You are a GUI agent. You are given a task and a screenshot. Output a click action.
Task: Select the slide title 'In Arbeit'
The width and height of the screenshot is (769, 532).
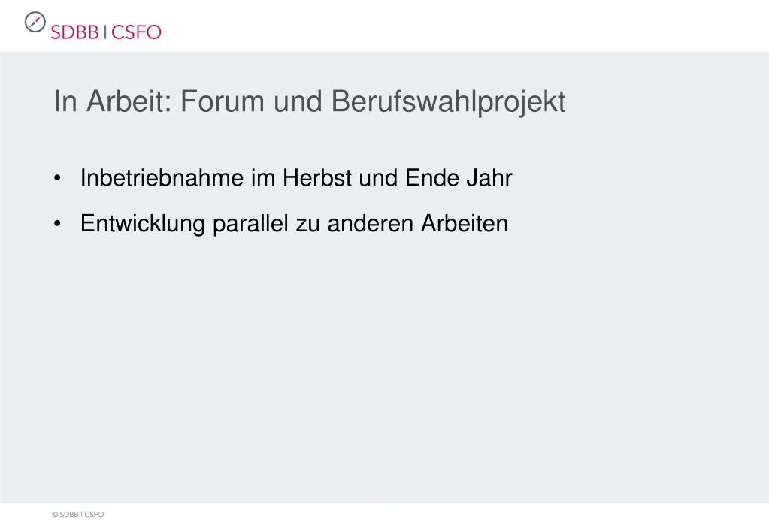[112, 101]
